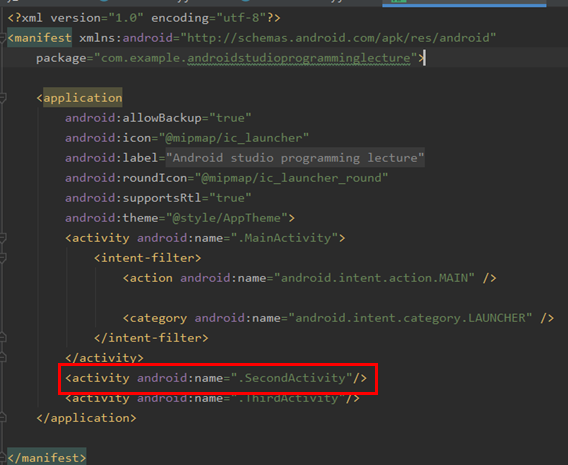Click the package name com.example.androidstudioprogramminglecture

pyautogui.click(x=255, y=58)
